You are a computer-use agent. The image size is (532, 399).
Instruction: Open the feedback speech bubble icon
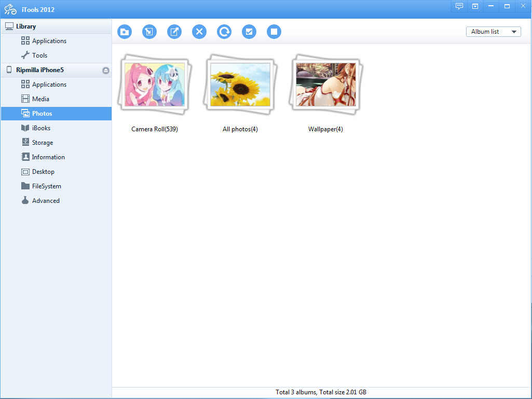(x=459, y=6)
